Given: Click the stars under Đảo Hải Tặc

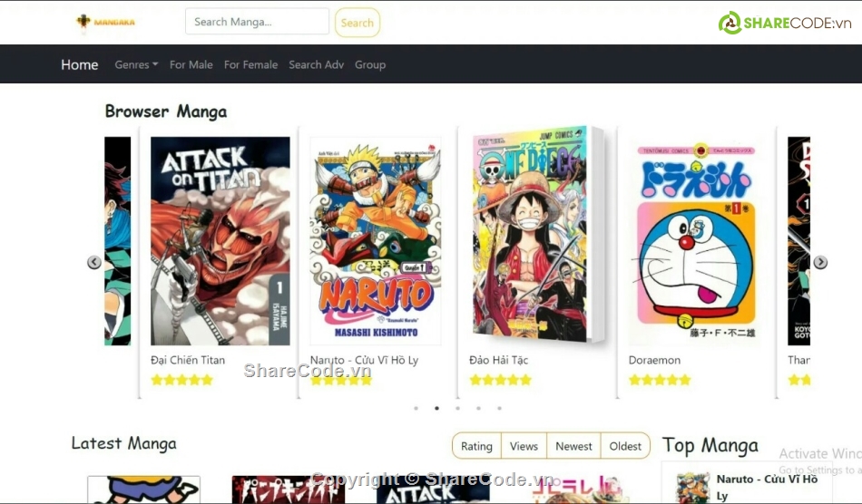Looking at the screenshot, I should pyautogui.click(x=500, y=380).
